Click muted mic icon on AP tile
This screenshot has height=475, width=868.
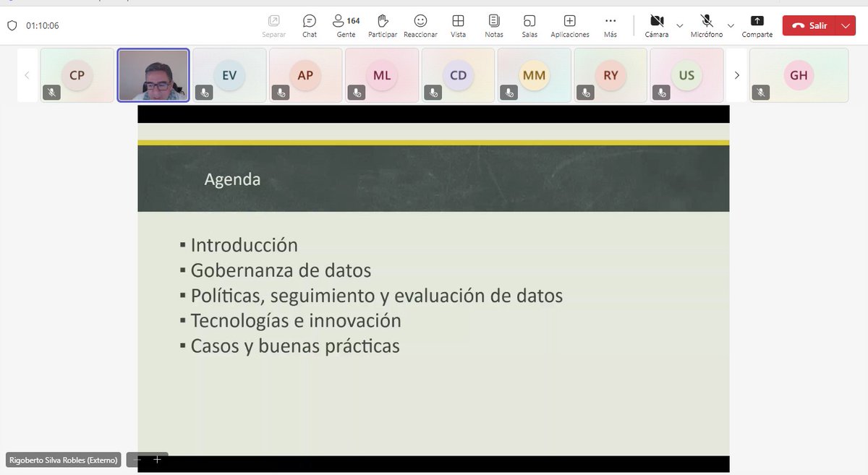tap(281, 93)
